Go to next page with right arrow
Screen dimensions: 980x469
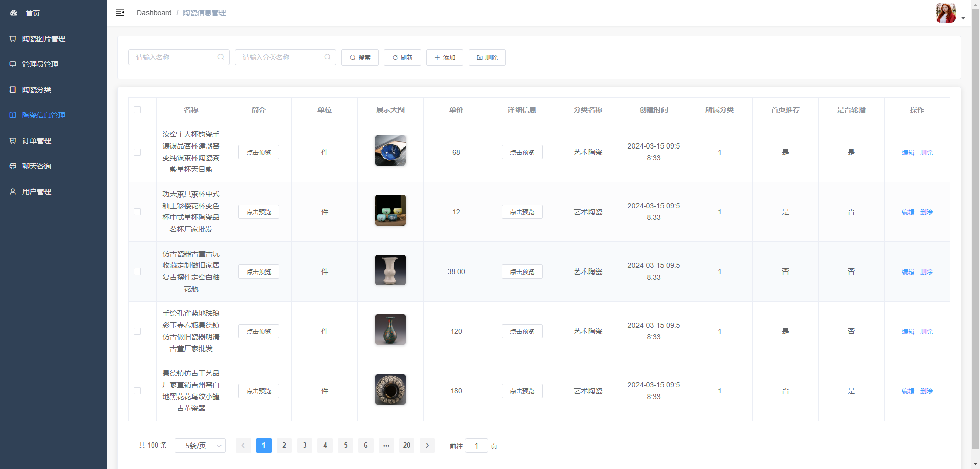[427, 446]
